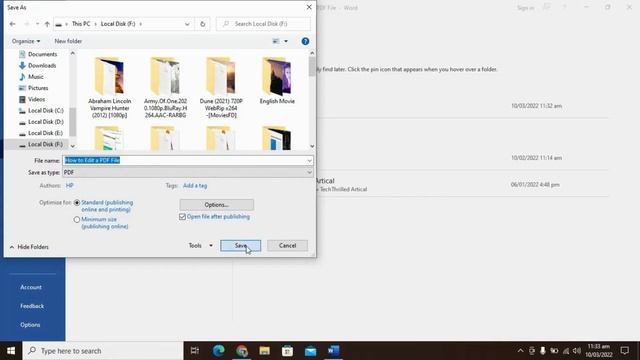This screenshot has width=640, height=360.
Task: Switch to Word on the taskbar
Action: point(333,351)
